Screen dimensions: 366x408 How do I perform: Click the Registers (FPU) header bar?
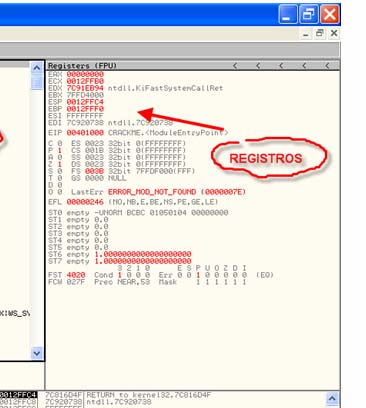[x=193, y=66]
